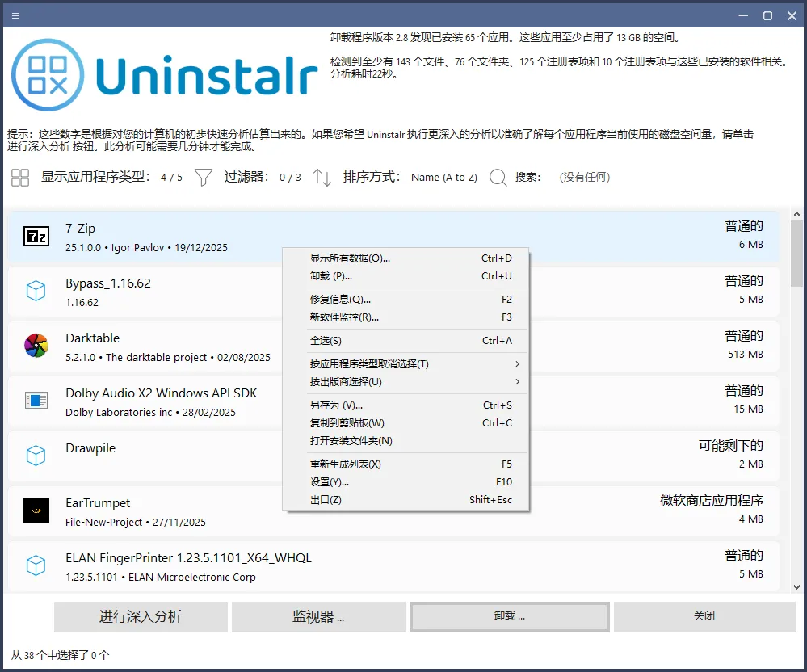Open the application type selector showing 4 / 5

coord(171,178)
